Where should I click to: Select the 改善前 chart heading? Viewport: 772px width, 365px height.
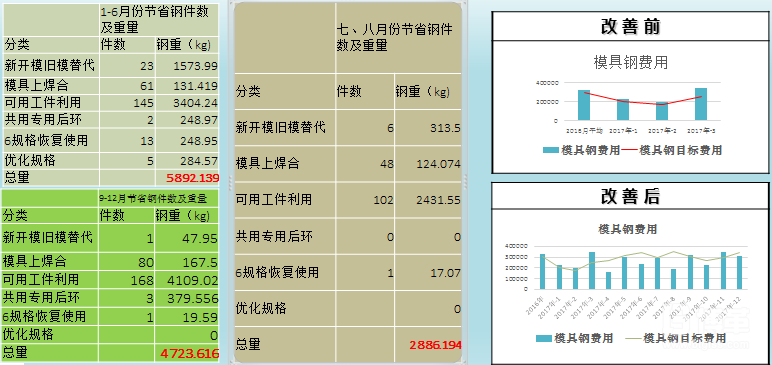tap(631, 27)
